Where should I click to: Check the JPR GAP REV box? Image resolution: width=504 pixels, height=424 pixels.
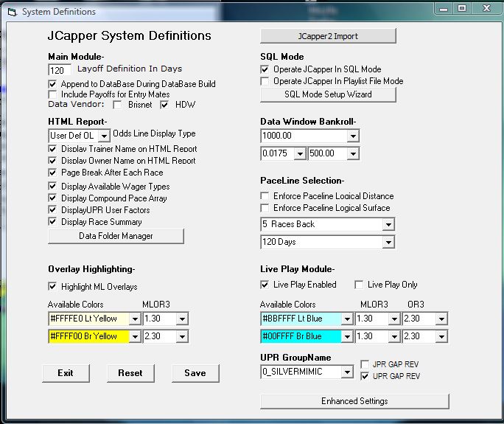tap(365, 364)
